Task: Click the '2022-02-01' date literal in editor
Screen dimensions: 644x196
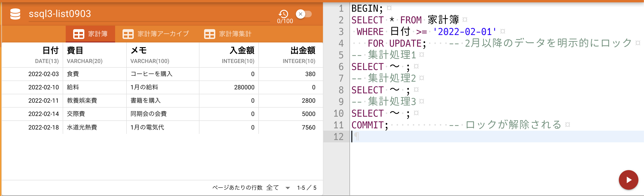Action: (x=465, y=32)
